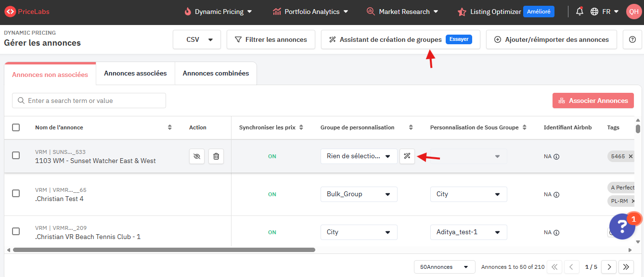Open the Portfolio Analytics menu
Screen dimensions: 644x277
310,12
